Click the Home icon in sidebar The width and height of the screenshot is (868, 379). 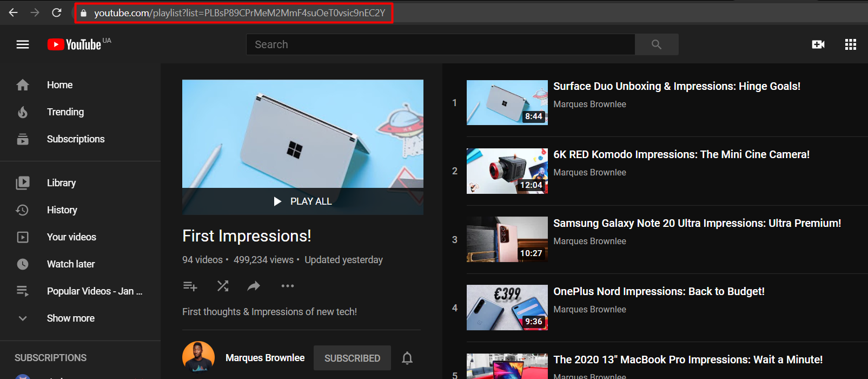pos(23,85)
